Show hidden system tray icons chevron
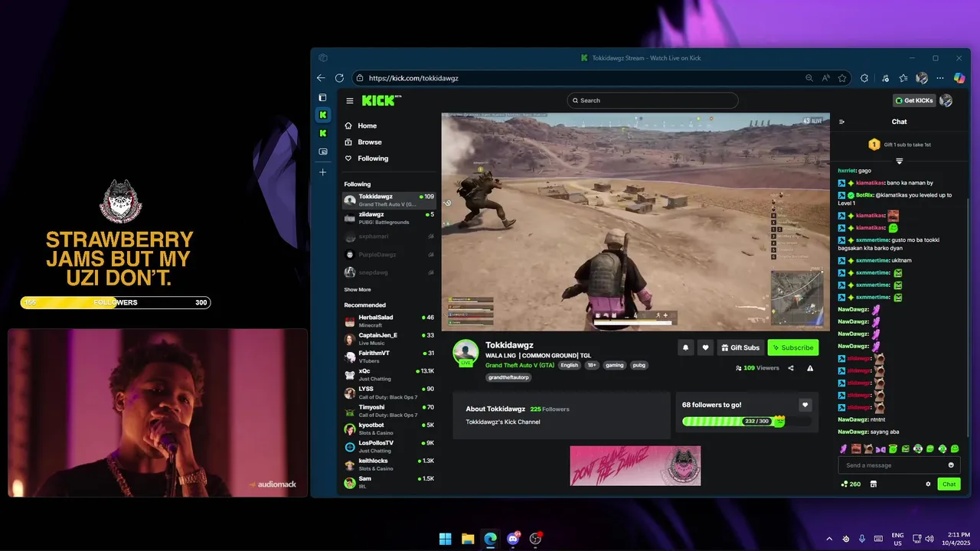The height and width of the screenshot is (551, 980). point(829,539)
